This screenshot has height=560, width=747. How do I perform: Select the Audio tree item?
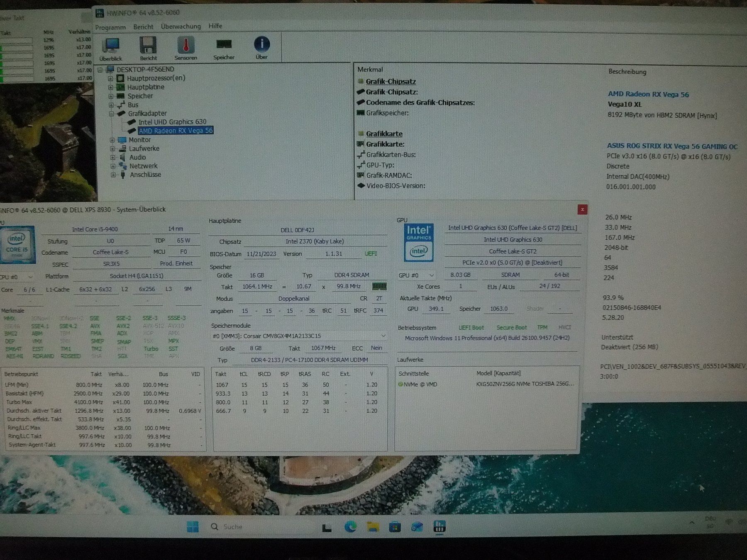(x=137, y=157)
